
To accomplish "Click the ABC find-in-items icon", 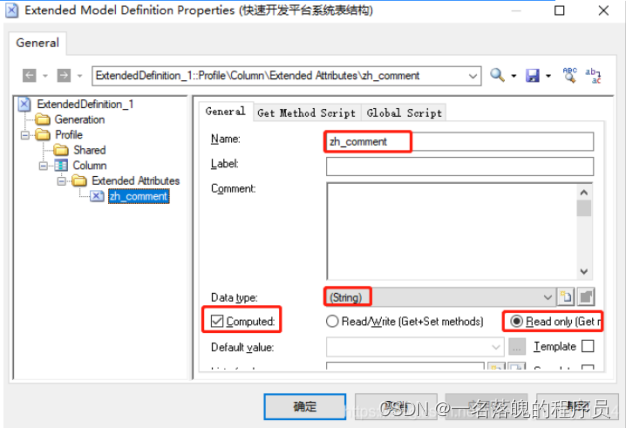I will (570, 75).
